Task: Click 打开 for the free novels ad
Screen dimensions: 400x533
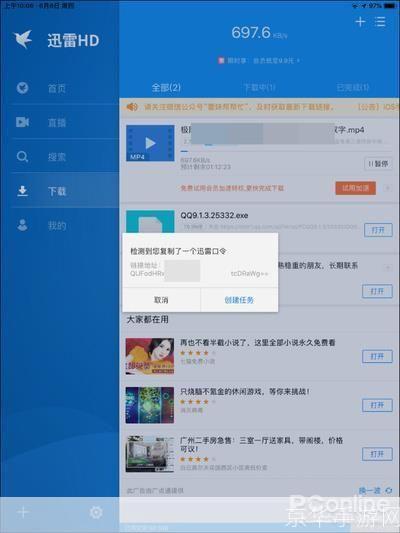Action: pyautogui.click(x=377, y=356)
